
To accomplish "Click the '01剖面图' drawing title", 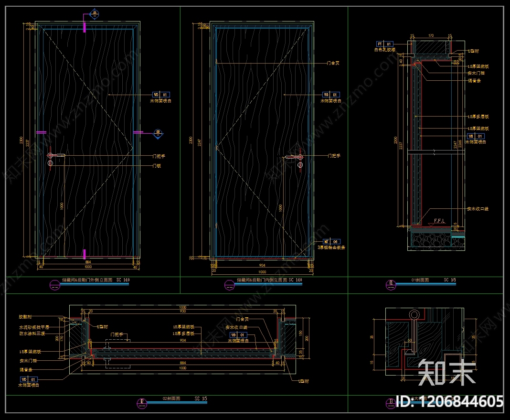I will [x=420, y=280].
